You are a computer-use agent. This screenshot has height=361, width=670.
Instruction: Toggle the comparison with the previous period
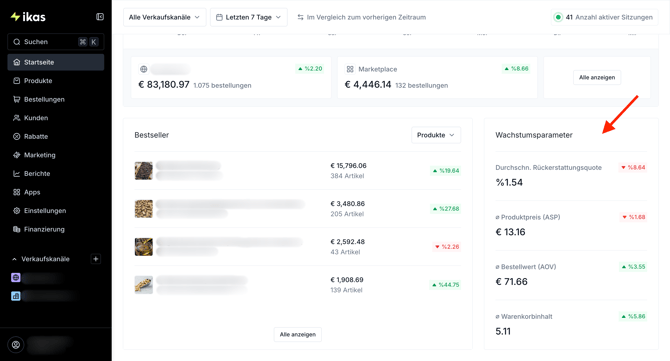coord(361,17)
